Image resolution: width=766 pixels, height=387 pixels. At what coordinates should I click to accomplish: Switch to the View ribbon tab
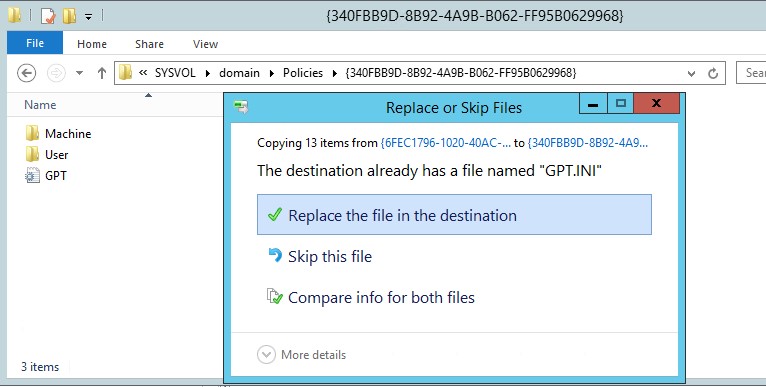[x=205, y=44]
